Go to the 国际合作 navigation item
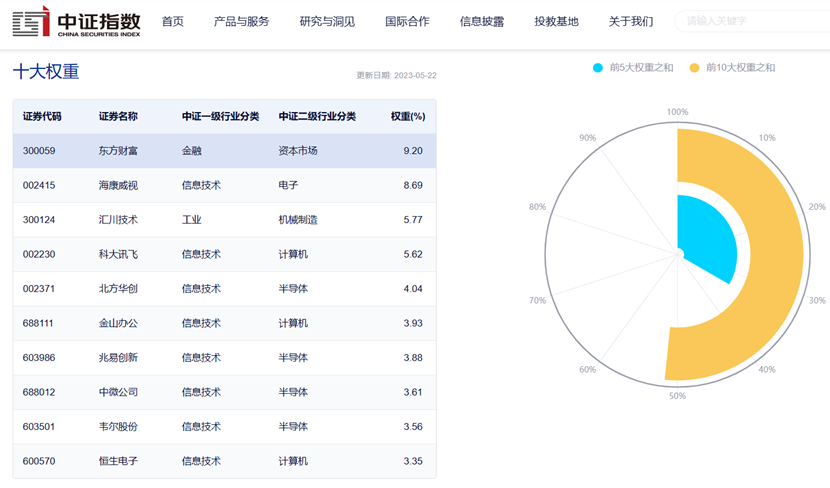This screenshot has width=830, height=488. pos(407,22)
